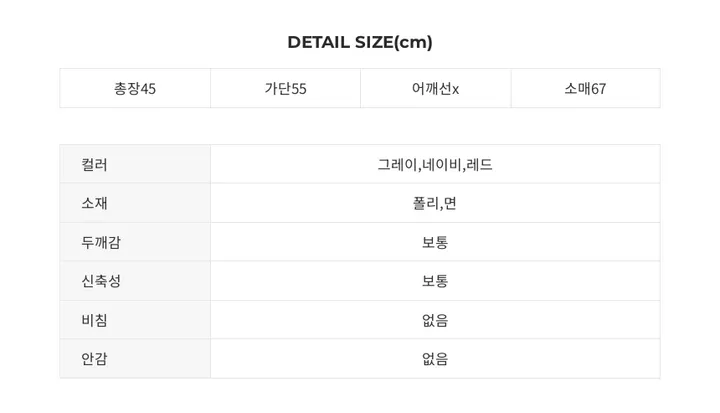Click the DETAIL SIZE(cm) heading
The width and height of the screenshot is (720, 413).
(x=360, y=42)
